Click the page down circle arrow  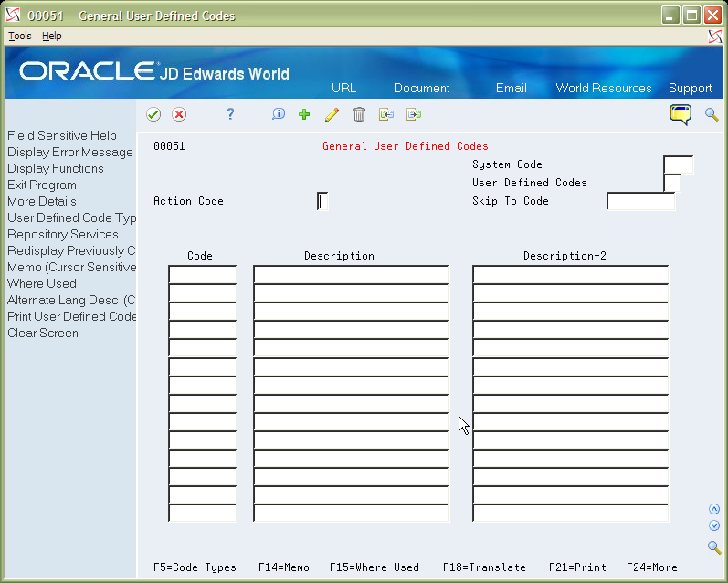point(714,525)
